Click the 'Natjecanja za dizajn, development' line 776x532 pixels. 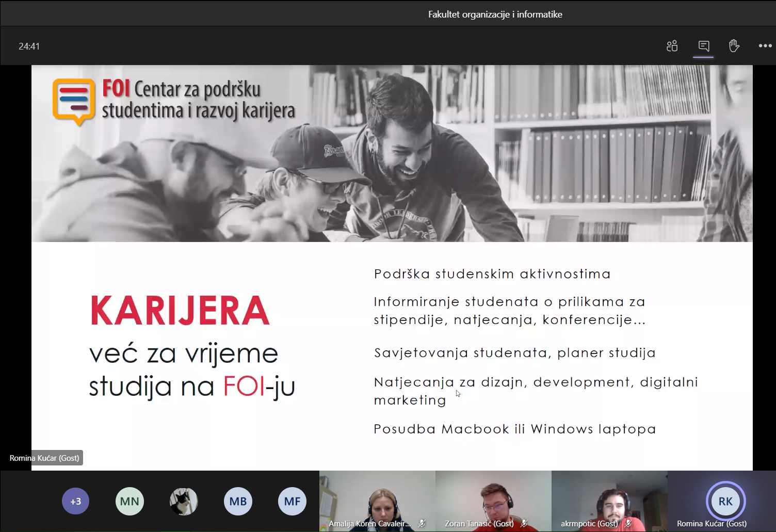click(x=536, y=382)
